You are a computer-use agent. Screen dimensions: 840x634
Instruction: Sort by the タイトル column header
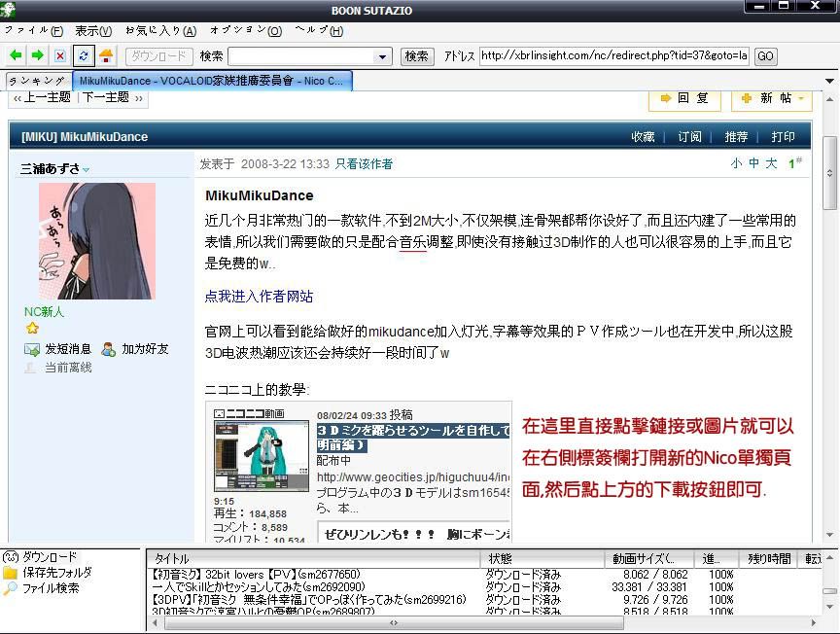314,559
